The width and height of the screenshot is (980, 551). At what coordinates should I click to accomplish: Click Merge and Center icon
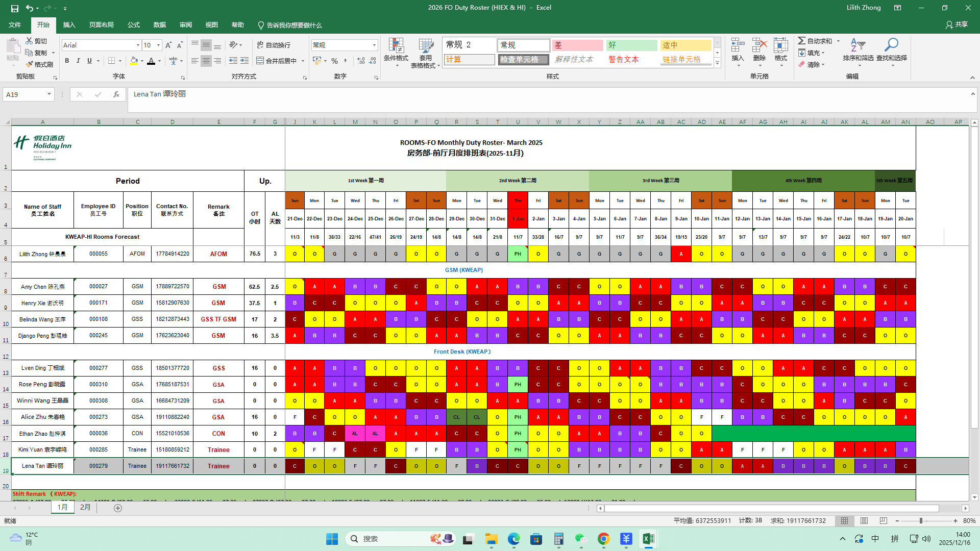point(260,61)
